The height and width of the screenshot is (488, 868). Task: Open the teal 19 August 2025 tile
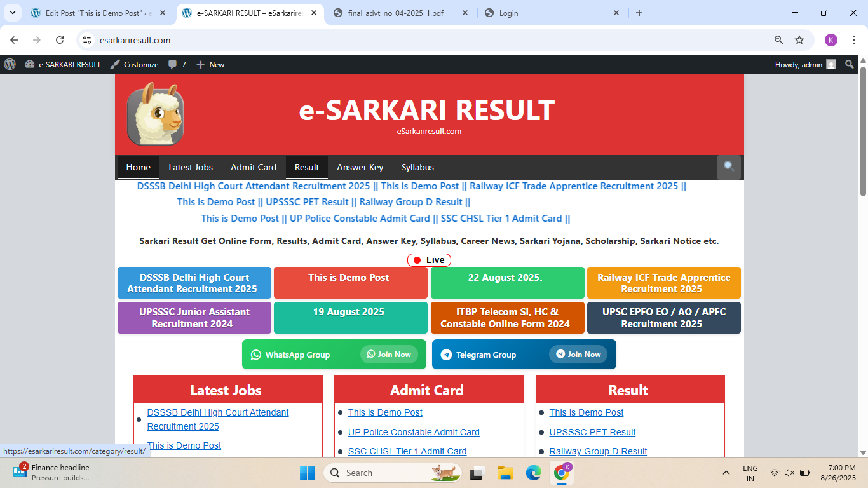tap(351, 318)
